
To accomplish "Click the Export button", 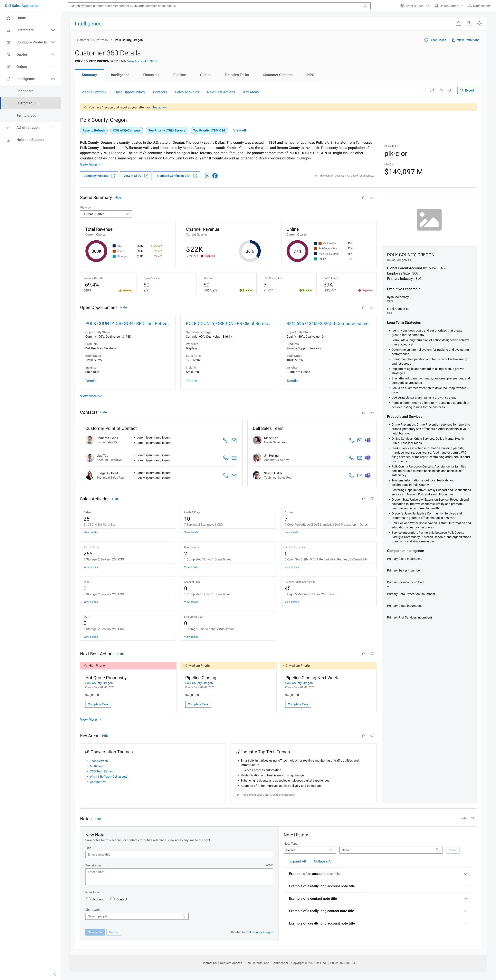I will pyautogui.click(x=467, y=91).
